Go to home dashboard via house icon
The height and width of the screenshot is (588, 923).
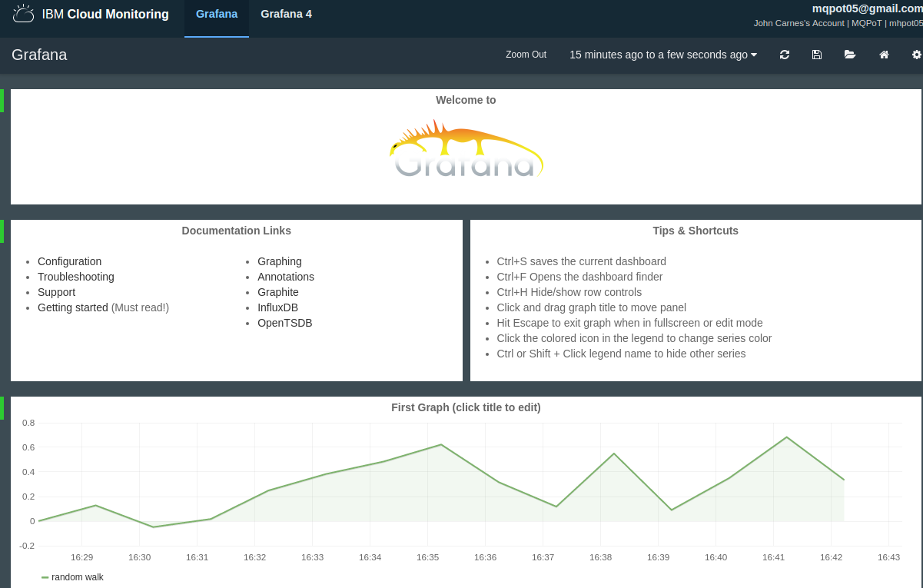884,55
